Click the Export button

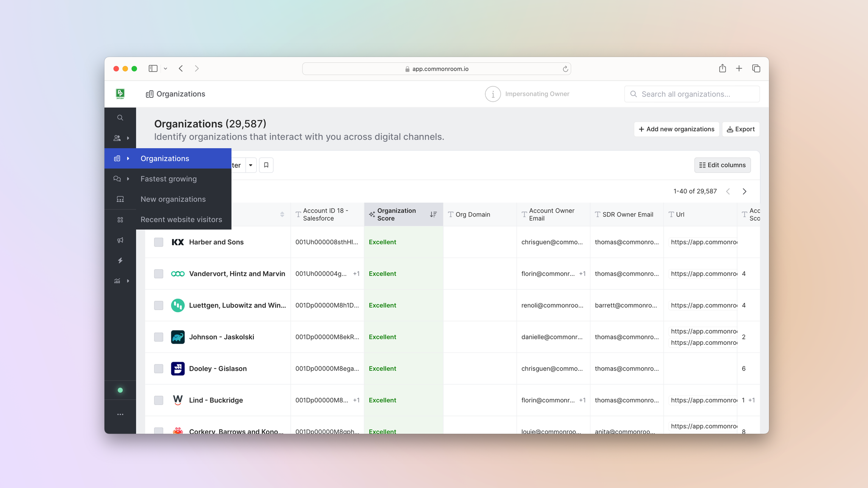[741, 129]
